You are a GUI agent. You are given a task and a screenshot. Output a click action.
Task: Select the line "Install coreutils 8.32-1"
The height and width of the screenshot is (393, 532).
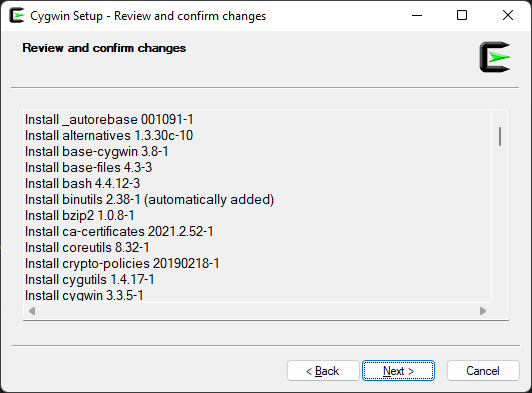coord(87,247)
